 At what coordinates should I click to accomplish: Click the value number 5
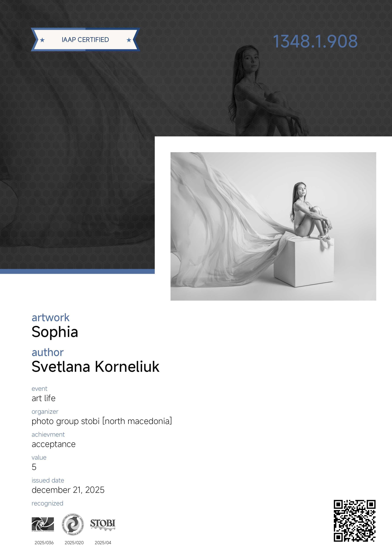(34, 467)
